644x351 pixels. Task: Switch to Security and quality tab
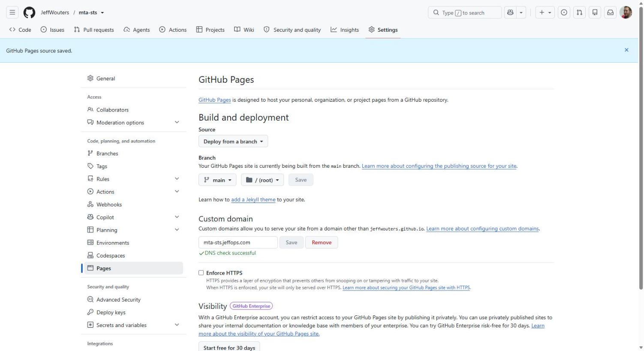292,30
